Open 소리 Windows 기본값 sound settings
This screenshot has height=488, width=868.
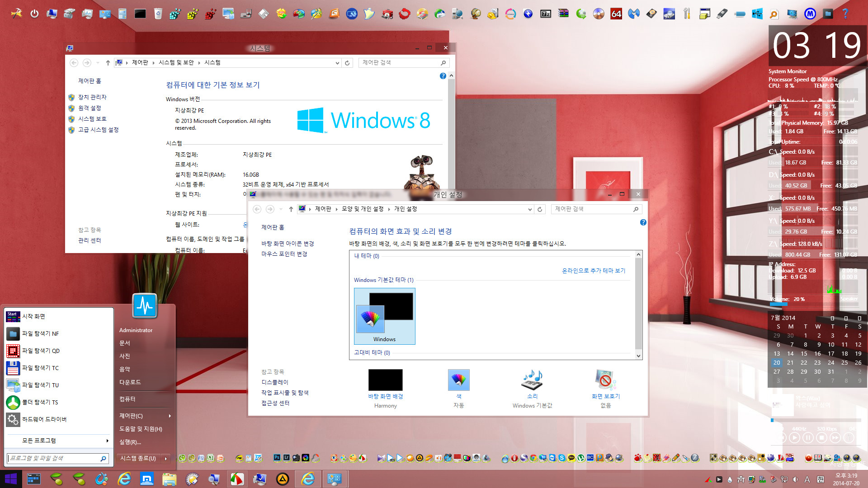click(533, 389)
